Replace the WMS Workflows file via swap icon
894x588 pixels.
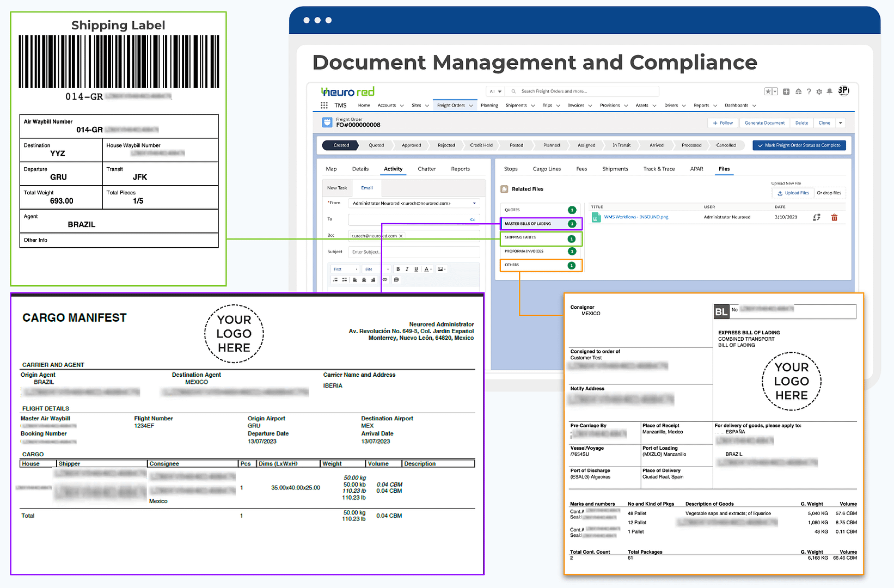[817, 217]
